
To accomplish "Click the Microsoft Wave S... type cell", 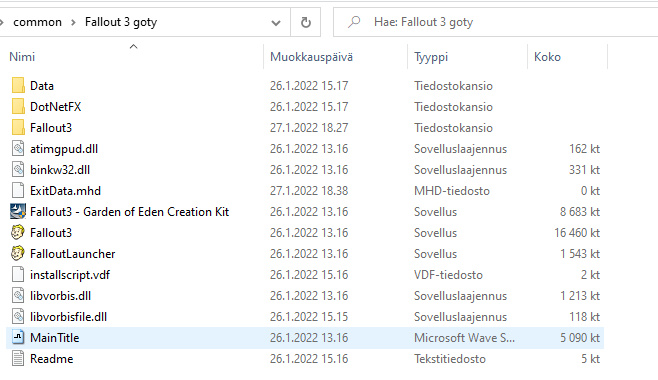I will click(x=464, y=337).
